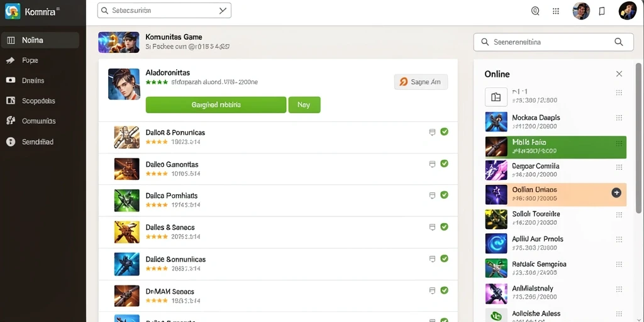
Task: Open the Dalleo Ganonitas game icon
Action: pyautogui.click(x=126, y=169)
